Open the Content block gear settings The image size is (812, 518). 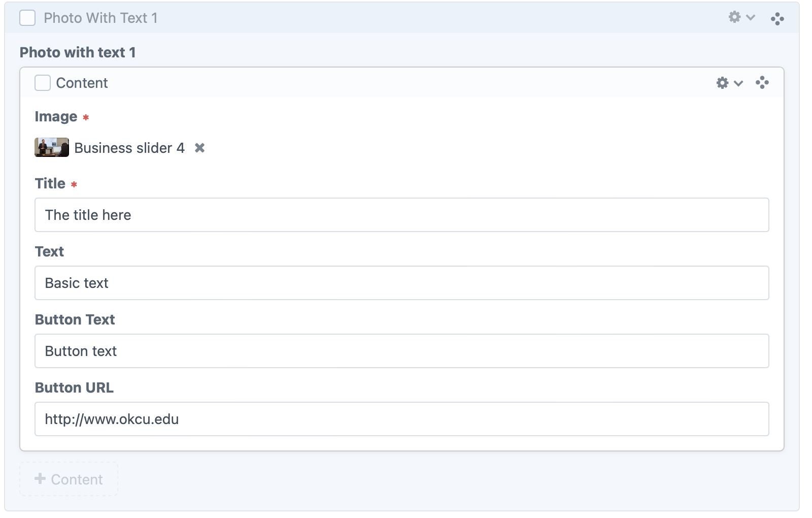click(722, 83)
